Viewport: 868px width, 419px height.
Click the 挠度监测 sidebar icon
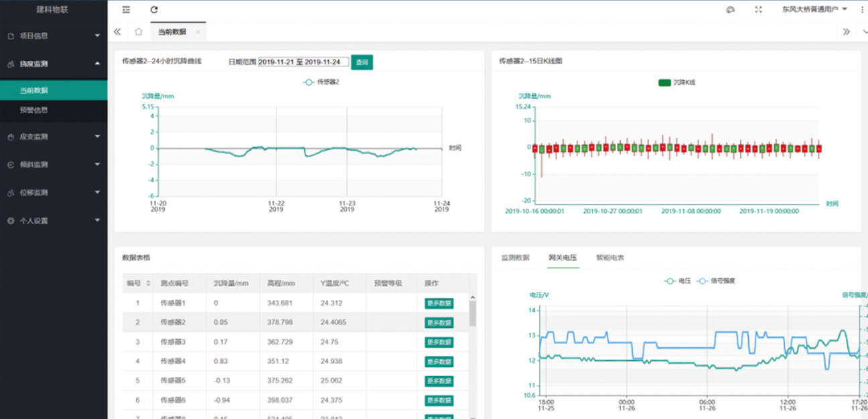(10, 64)
